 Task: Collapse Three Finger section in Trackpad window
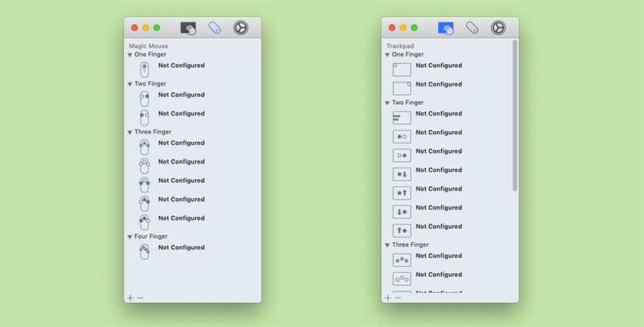(x=388, y=245)
